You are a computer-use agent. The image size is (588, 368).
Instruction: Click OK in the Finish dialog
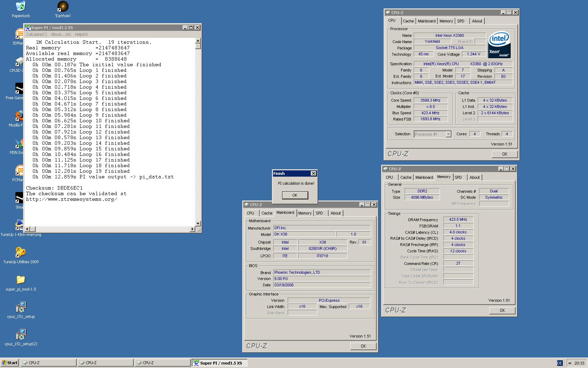tap(295, 195)
